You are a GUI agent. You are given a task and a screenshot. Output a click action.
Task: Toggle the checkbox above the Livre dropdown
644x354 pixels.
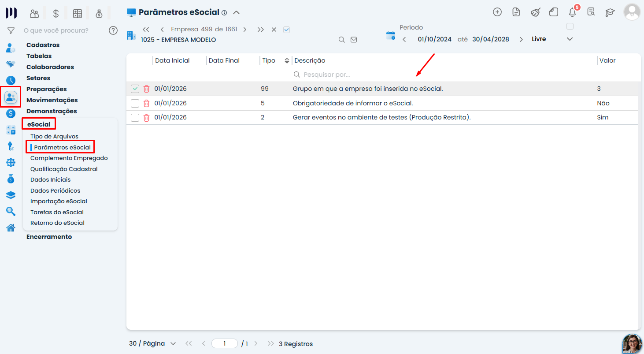point(570,26)
